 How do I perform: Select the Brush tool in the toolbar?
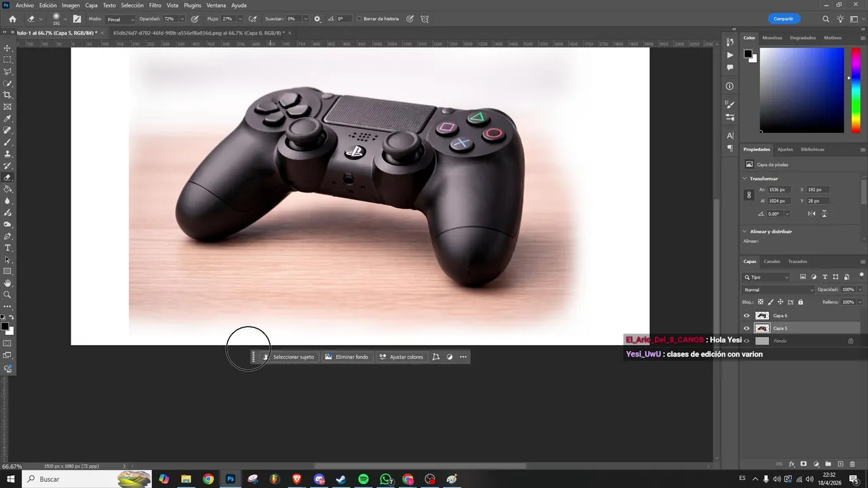(7, 142)
